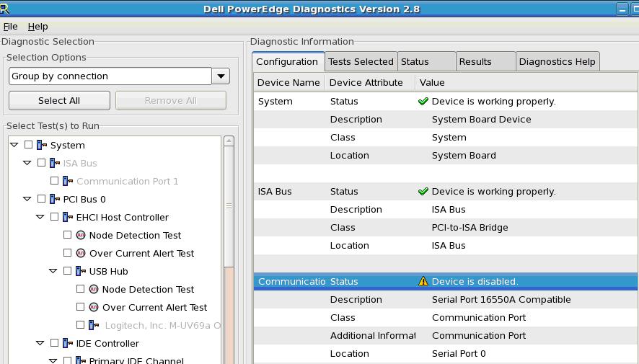Check the IDE Controller checkbox
This screenshot has height=364, width=639.
tap(54, 342)
